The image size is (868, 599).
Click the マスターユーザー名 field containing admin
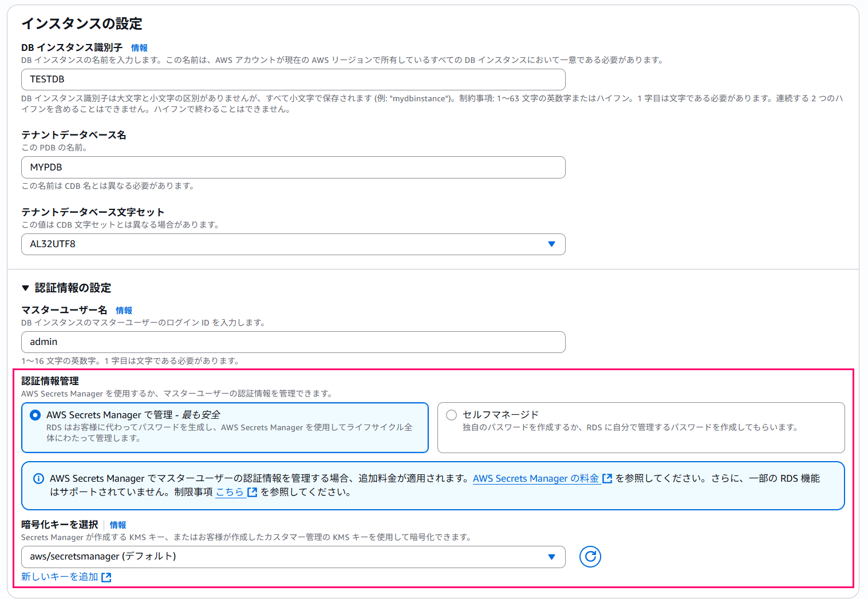[x=293, y=342]
